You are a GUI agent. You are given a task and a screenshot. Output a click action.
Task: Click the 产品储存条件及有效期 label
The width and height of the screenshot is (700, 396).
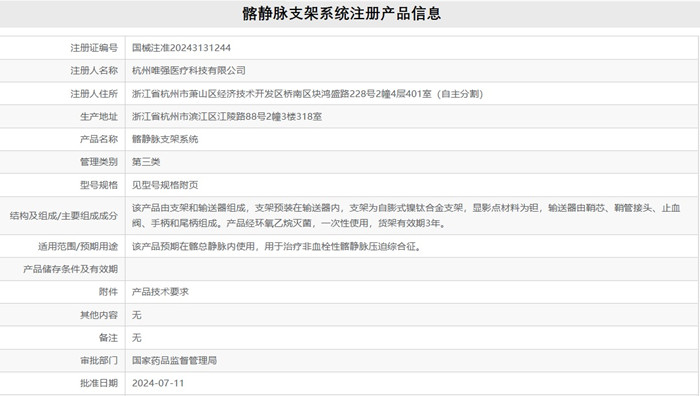71,269
